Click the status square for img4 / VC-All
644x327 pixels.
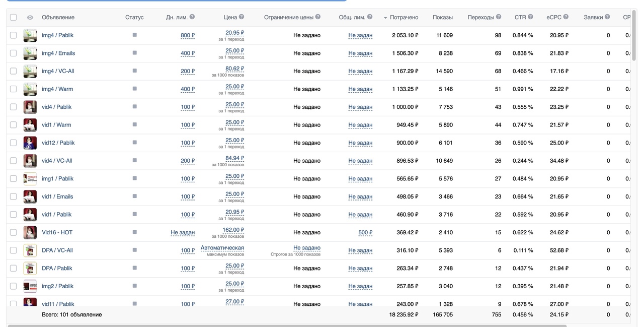[134, 71]
